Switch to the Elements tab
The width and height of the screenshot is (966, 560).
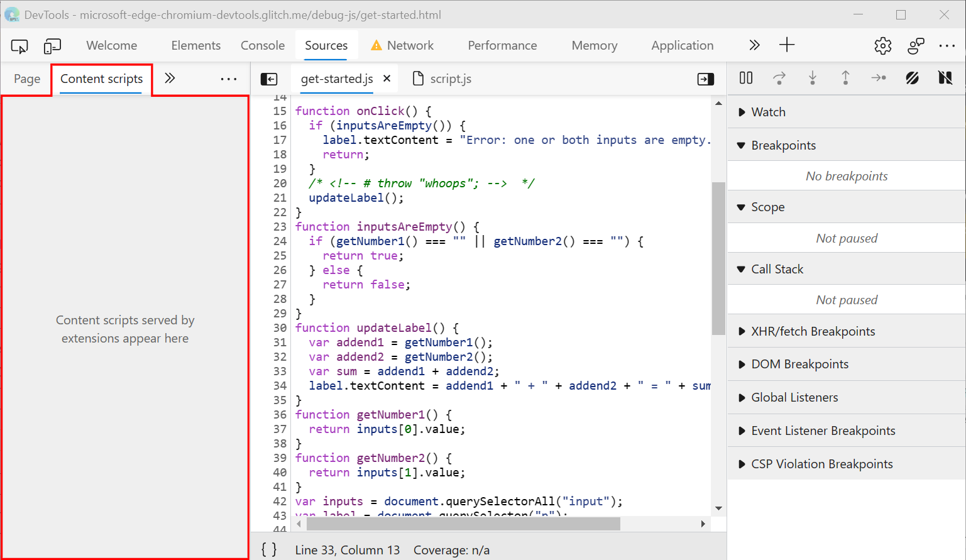click(x=196, y=45)
